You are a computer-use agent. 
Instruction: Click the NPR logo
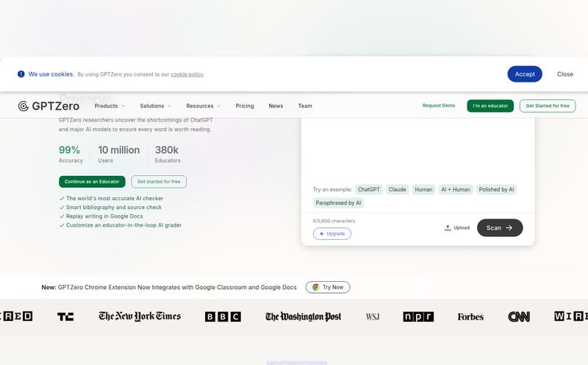[418, 316]
